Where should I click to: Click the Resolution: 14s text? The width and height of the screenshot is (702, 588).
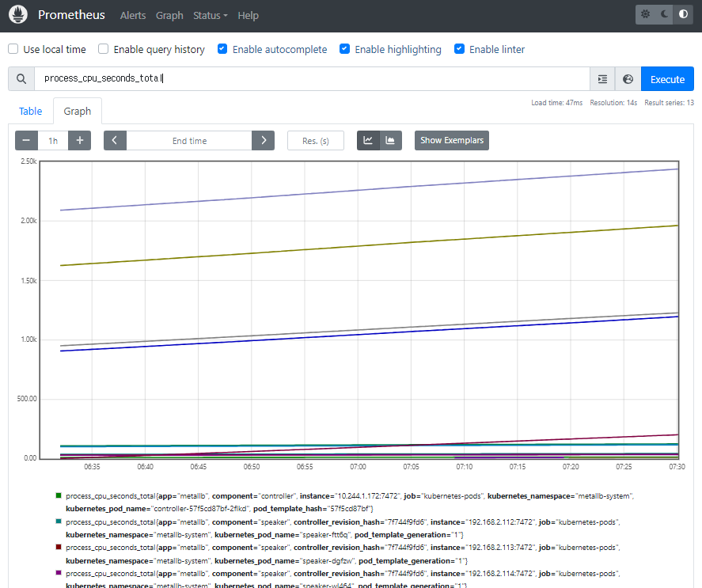(x=613, y=103)
